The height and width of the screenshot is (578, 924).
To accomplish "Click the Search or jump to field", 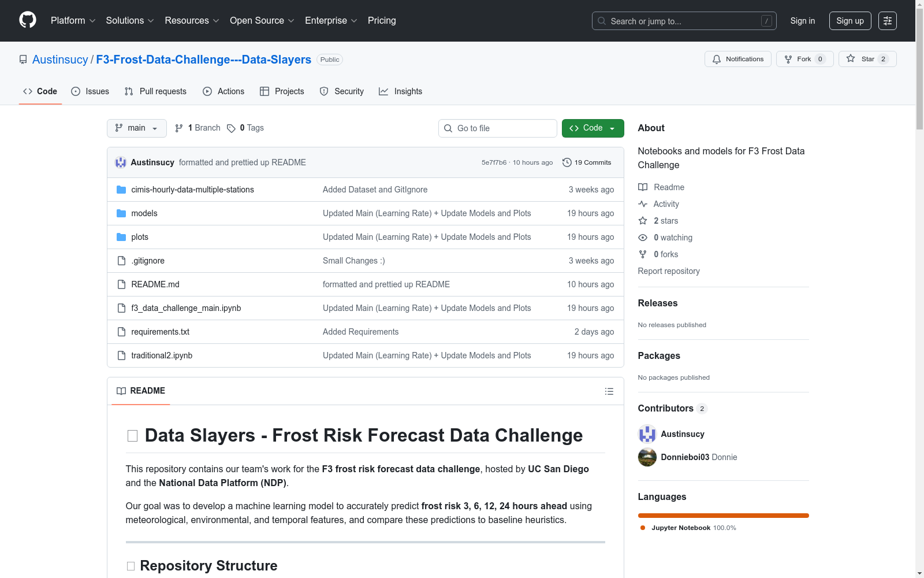I will click(x=684, y=21).
